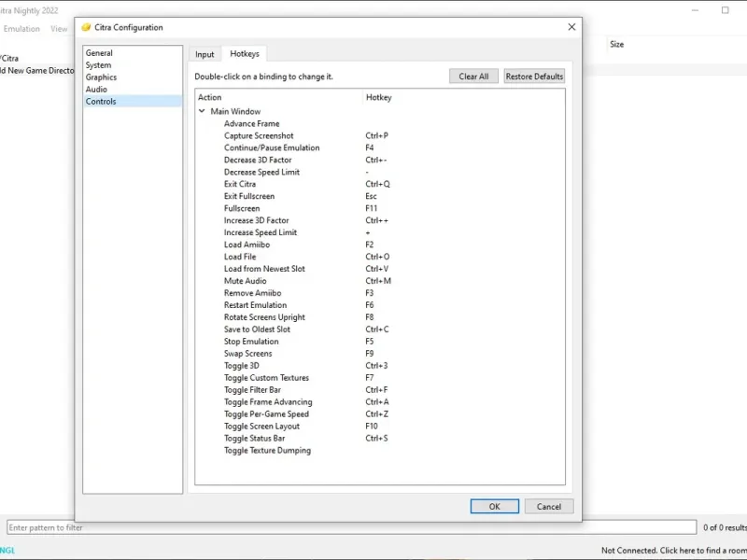Click the Size column header in main window
The height and width of the screenshot is (560, 747).
point(616,44)
